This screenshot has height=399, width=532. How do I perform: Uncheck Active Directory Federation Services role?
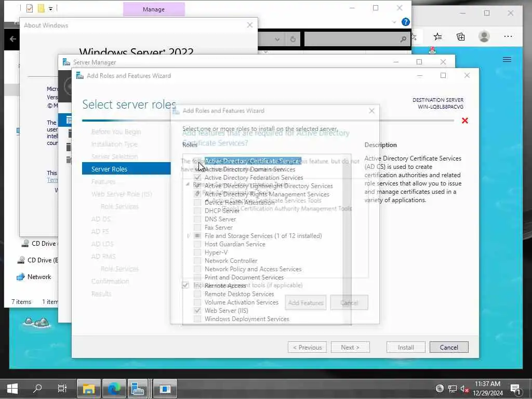point(197,178)
